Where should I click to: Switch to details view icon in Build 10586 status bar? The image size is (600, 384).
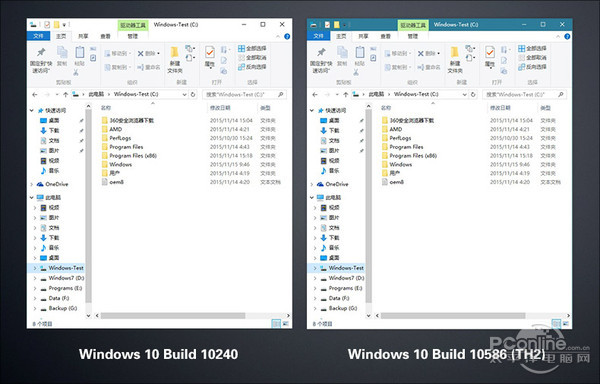556,324
